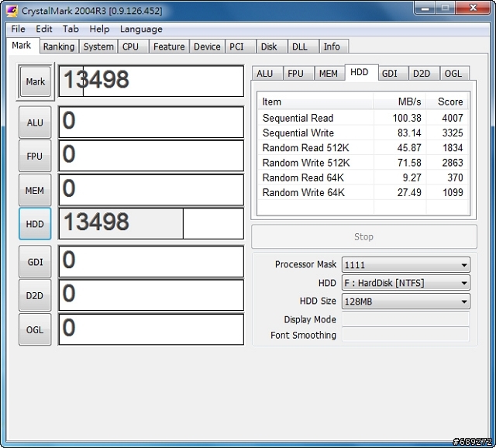Select the Random Write 64K row
The image size is (496, 448).
[x=363, y=192]
